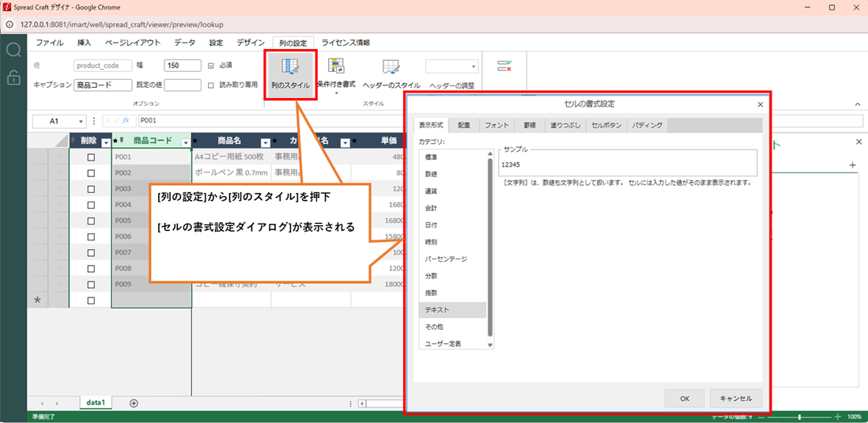Click the search magnifier icon in sidebar

[x=13, y=51]
